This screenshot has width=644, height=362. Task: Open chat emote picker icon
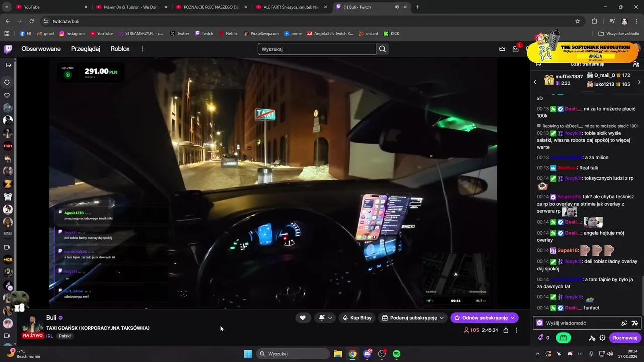[x=624, y=323]
